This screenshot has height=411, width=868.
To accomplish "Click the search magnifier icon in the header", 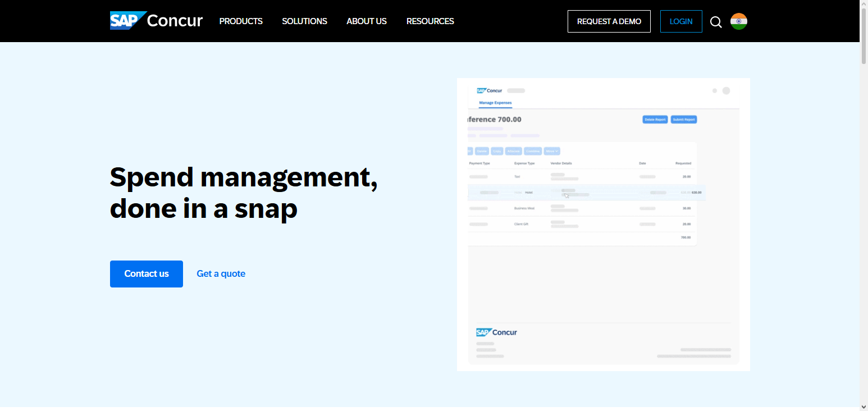I will coord(715,21).
